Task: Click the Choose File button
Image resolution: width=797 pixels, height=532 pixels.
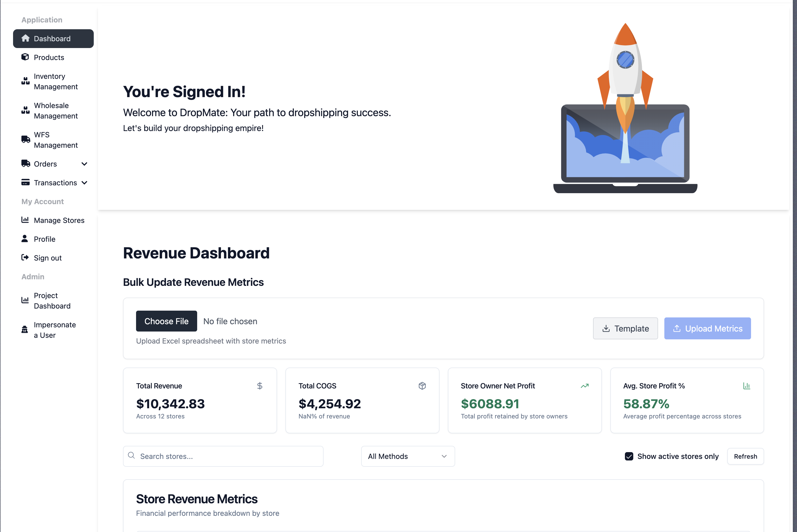Action: click(166, 321)
